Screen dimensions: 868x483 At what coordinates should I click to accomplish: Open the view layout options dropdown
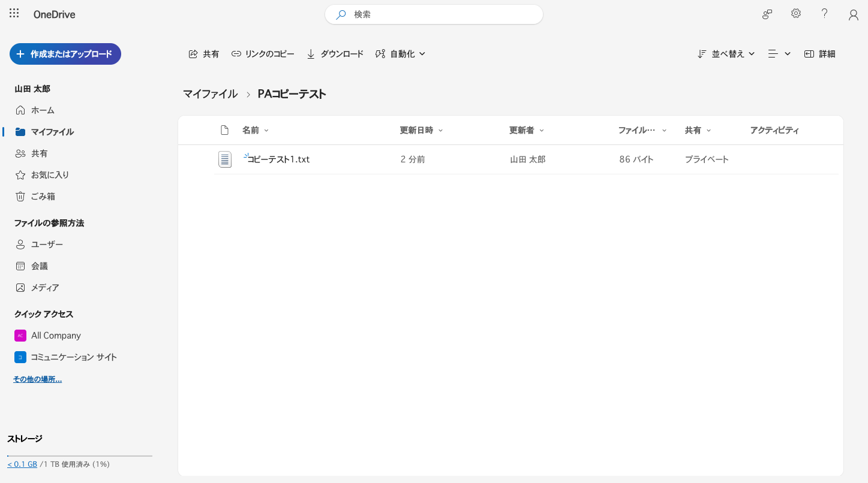(x=779, y=54)
